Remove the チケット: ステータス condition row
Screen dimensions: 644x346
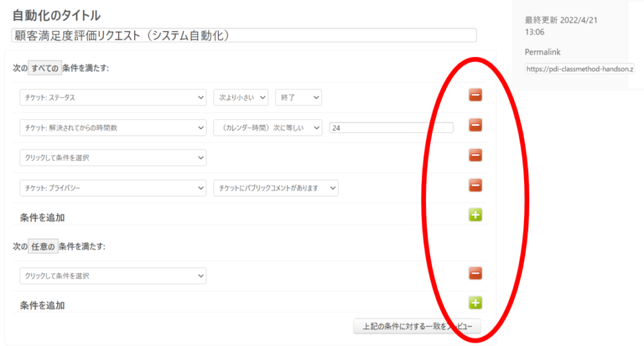[x=475, y=95]
